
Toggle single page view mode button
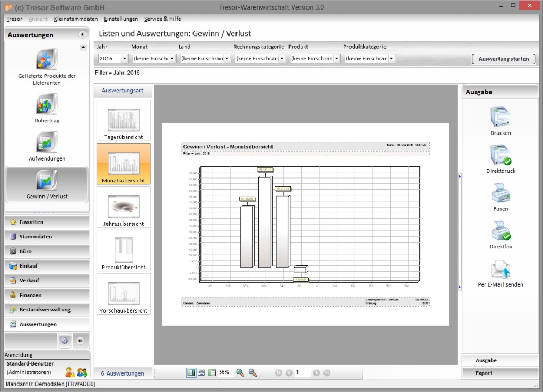pyautogui.click(x=190, y=372)
